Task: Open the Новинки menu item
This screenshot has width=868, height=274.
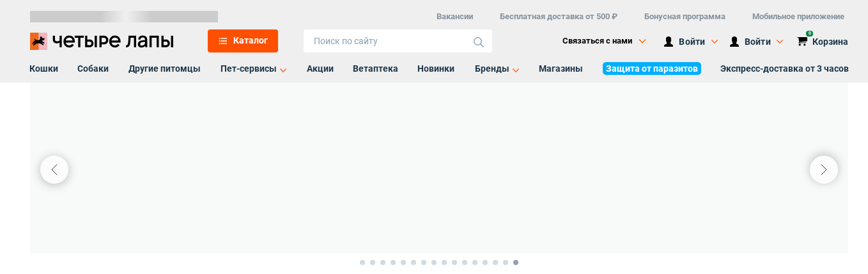Action: [x=436, y=68]
